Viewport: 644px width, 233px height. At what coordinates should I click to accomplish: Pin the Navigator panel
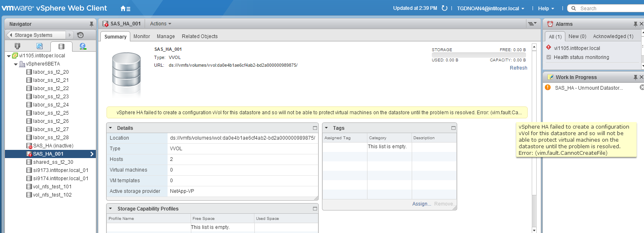91,24
